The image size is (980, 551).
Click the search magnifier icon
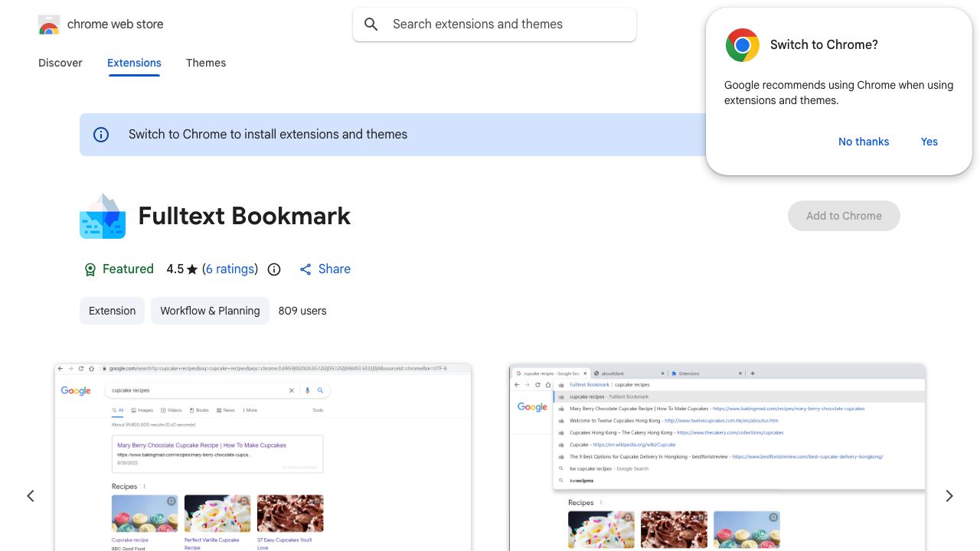point(371,24)
